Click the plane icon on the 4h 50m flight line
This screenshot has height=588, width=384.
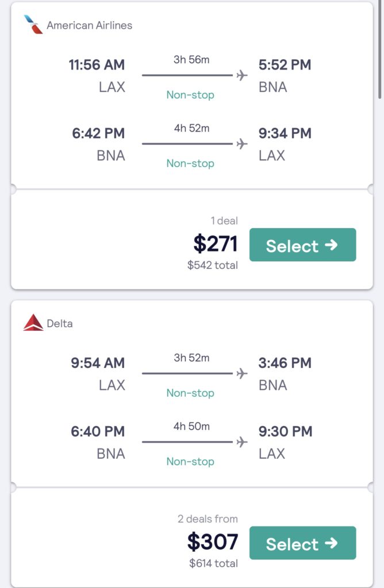pyautogui.click(x=242, y=442)
